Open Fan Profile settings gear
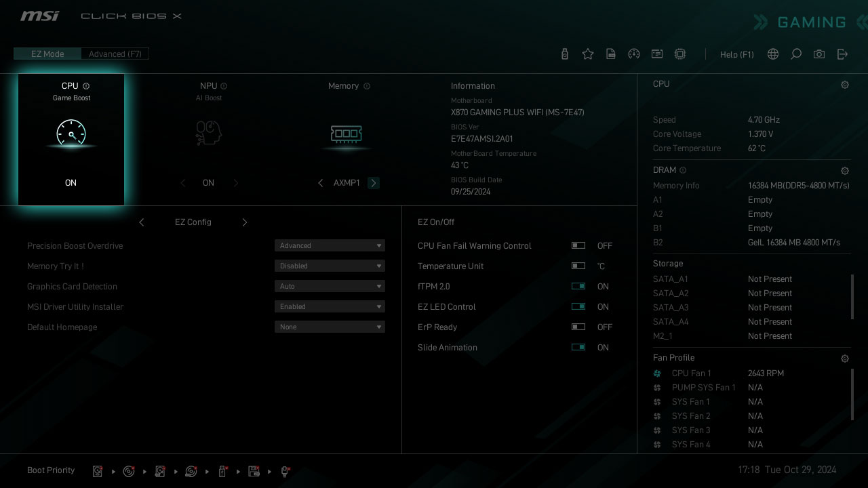The width and height of the screenshot is (868, 488). pyautogui.click(x=844, y=359)
